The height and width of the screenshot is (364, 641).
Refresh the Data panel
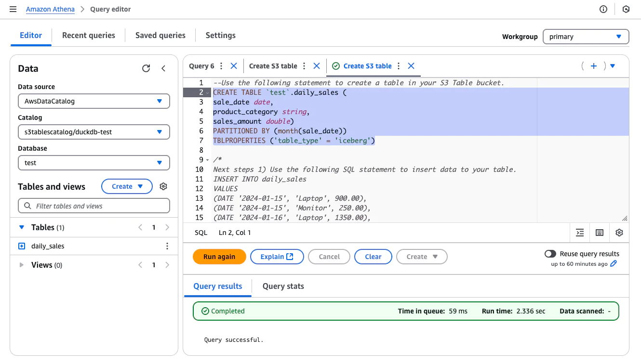(146, 68)
